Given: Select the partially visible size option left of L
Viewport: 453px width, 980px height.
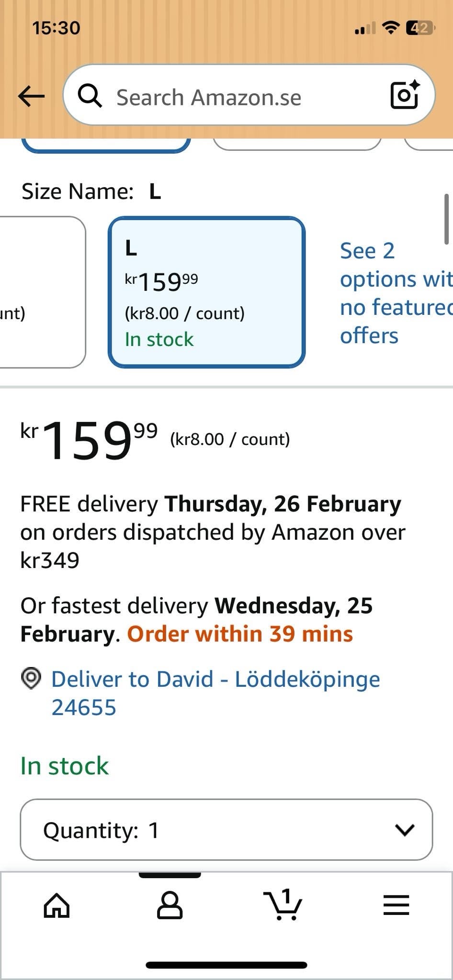Looking at the screenshot, I should (41, 292).
